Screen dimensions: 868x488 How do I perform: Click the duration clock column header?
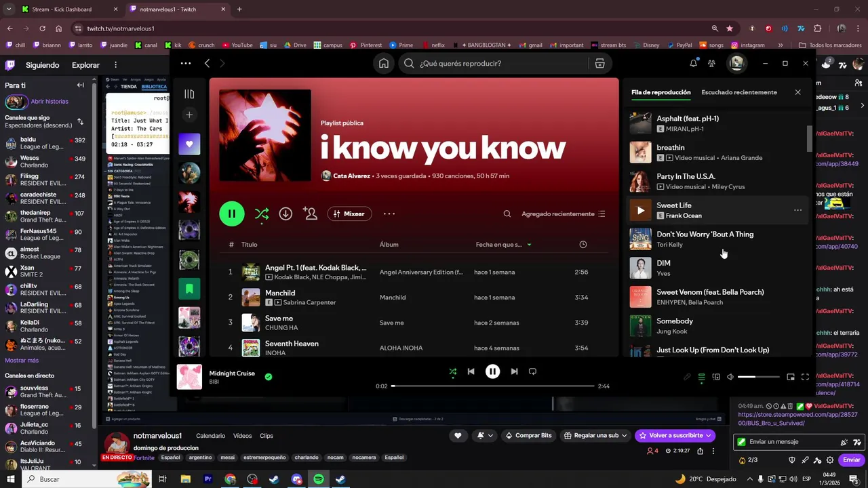583,245
